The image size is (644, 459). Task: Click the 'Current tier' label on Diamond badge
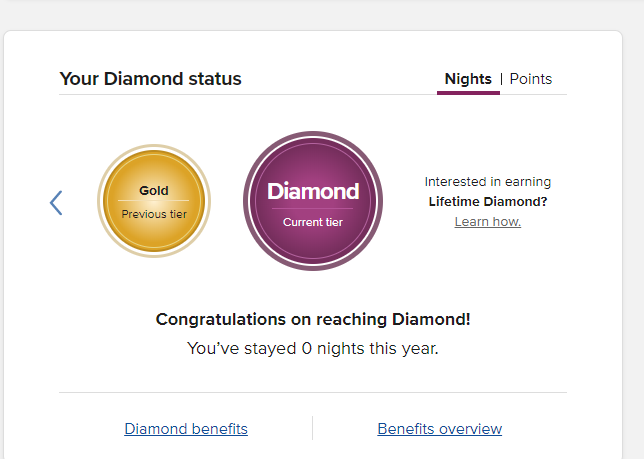pos(313,222)
